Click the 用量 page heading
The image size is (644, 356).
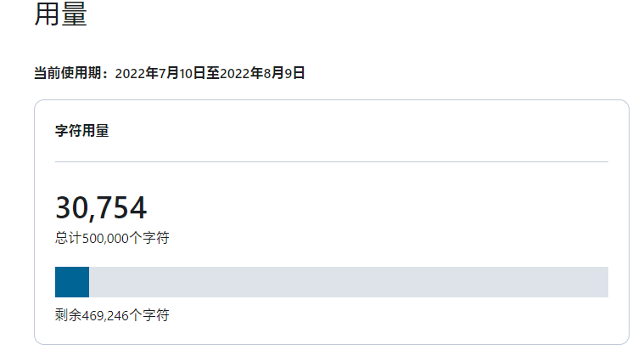point(60,14)
